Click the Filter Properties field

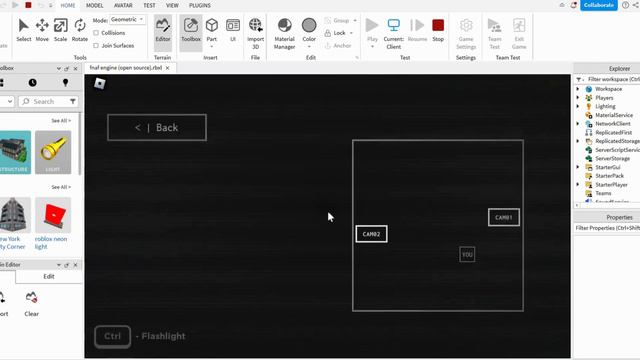tap(607, 228)
